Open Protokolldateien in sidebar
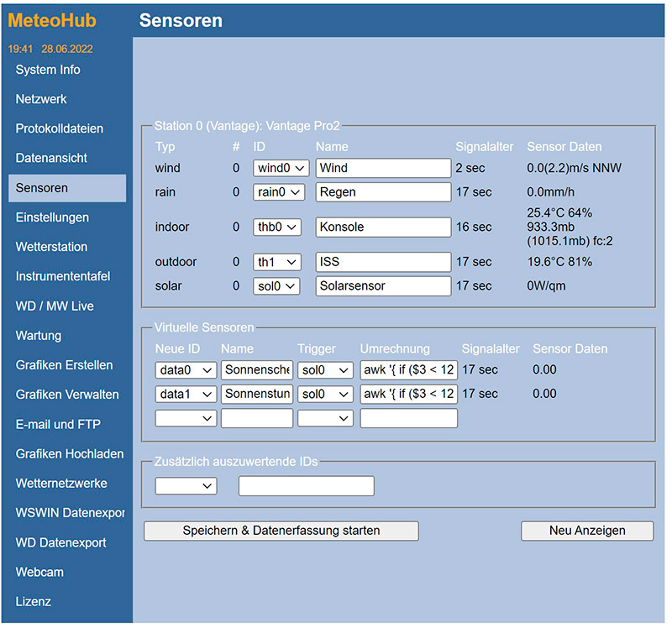This screenshot has width=672, height=628. 59,129
